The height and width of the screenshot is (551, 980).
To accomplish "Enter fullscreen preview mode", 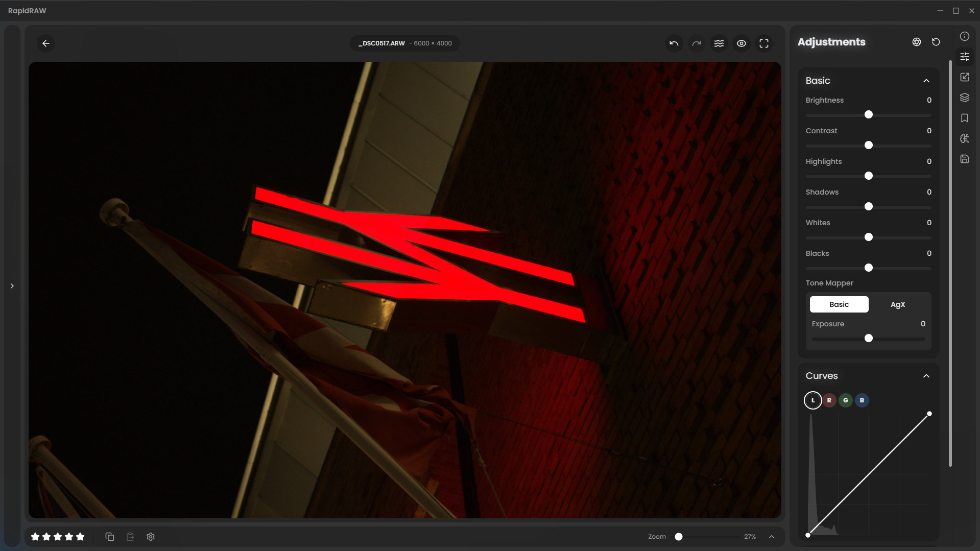I will point(763,43).
